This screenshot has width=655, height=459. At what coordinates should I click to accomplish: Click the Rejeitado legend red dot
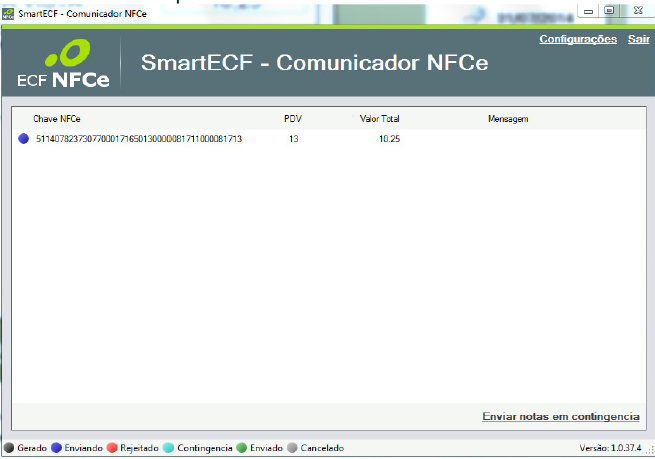112,448
